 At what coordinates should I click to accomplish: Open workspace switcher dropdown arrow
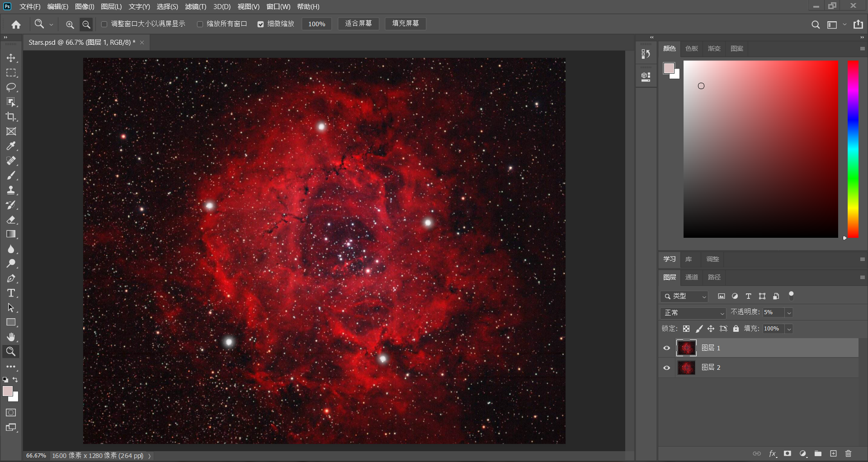point(844,24)
